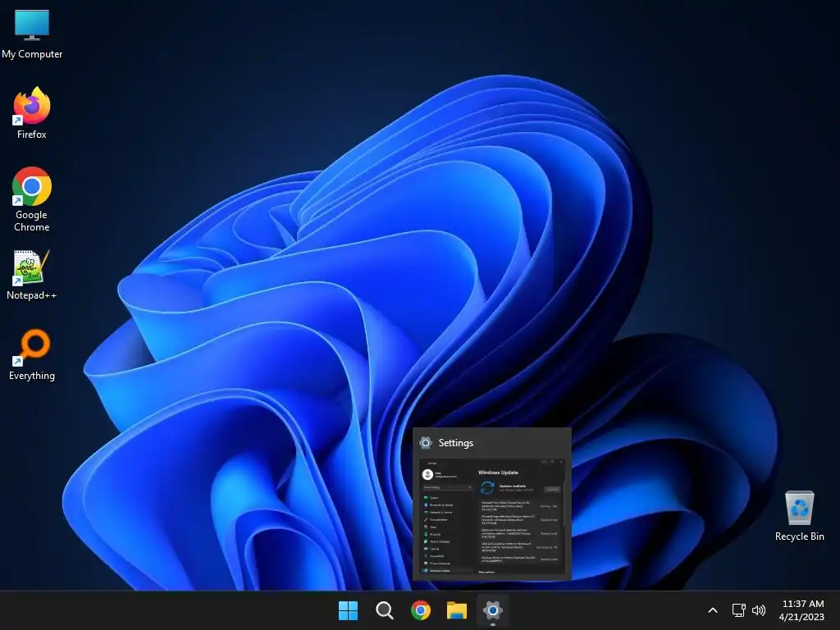The width and height of the screenshot is (840, 630).
Task: Select the Firefox desktop shortcut
Action: [x=32, y=113]
